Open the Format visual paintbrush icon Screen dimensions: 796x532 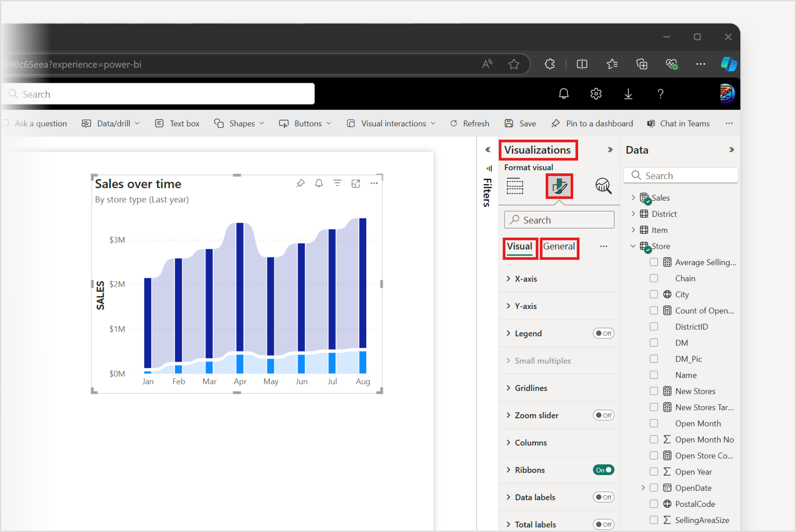tap(559, 186)
